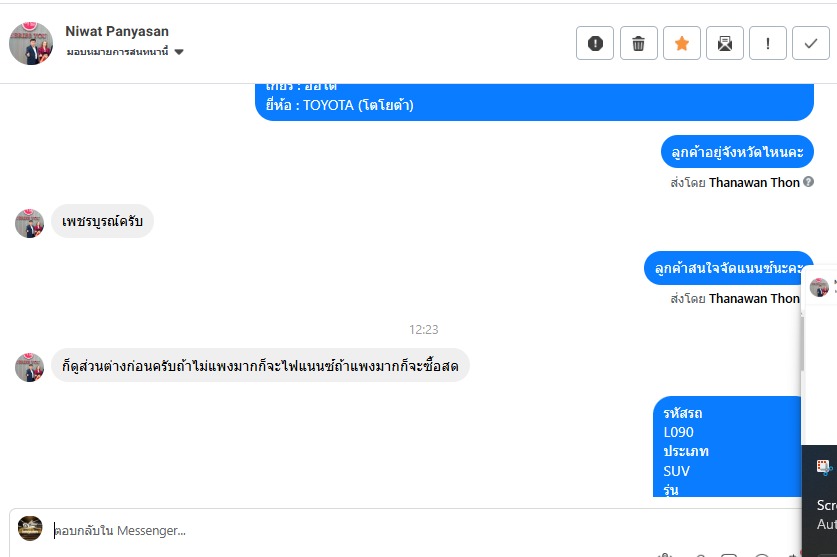Click page avatar beside reply field

point(31,529)
